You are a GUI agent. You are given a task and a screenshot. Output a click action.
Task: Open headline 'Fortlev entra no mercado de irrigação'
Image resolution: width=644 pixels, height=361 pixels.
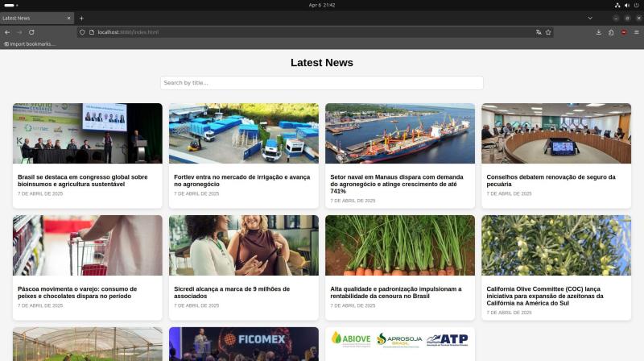pos(242,180)
